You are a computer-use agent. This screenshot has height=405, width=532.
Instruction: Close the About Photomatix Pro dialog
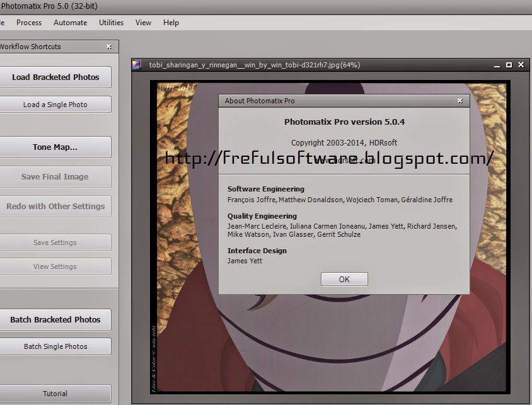point(460,101)
